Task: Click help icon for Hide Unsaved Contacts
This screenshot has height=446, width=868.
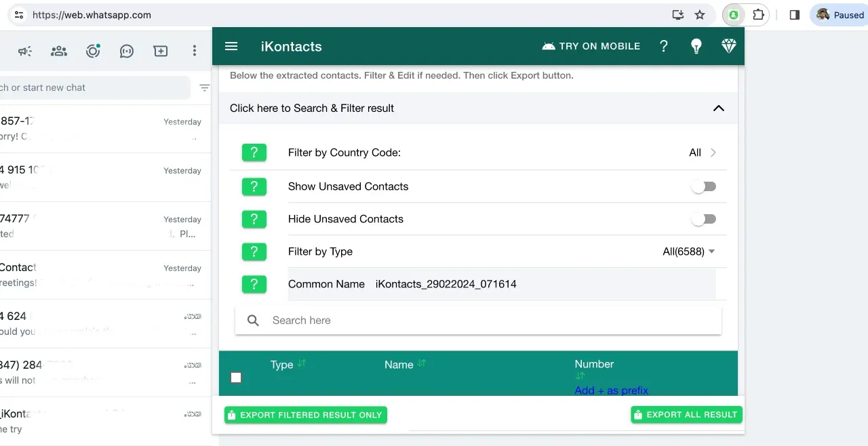Action: 254,219
